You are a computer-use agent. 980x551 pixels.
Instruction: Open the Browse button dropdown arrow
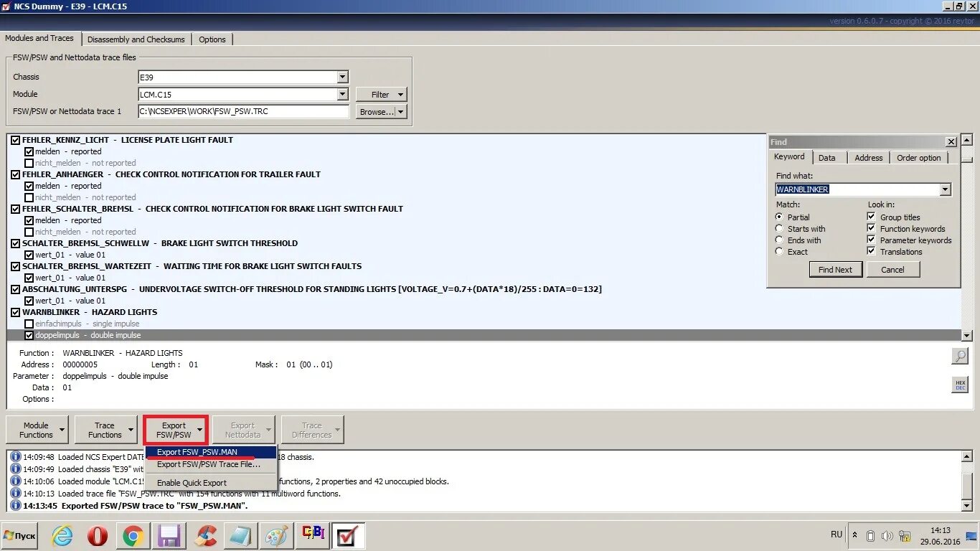pos(400,112)
